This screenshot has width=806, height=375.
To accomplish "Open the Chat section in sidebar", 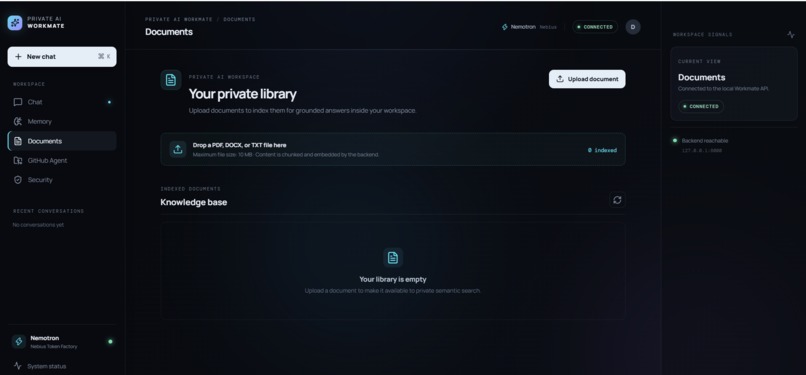I will point(62,102).
